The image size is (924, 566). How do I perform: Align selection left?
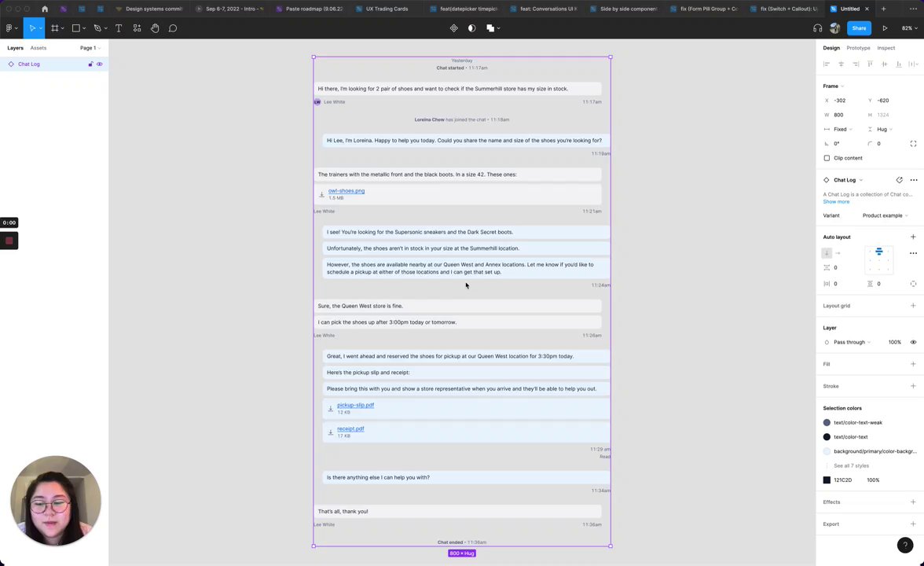pos(827,64)
